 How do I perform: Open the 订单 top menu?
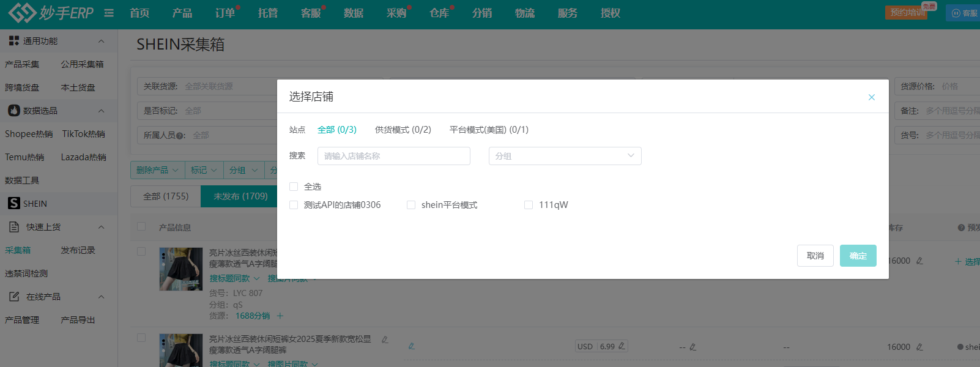(x=225, y=13)
